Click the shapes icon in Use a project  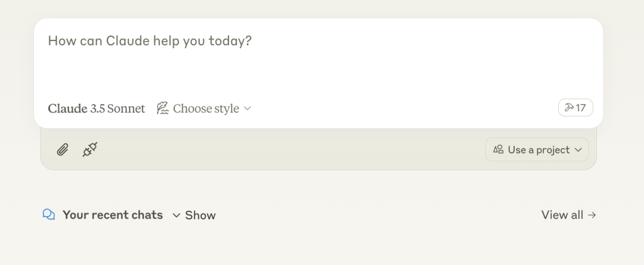(x=499, y=149)
